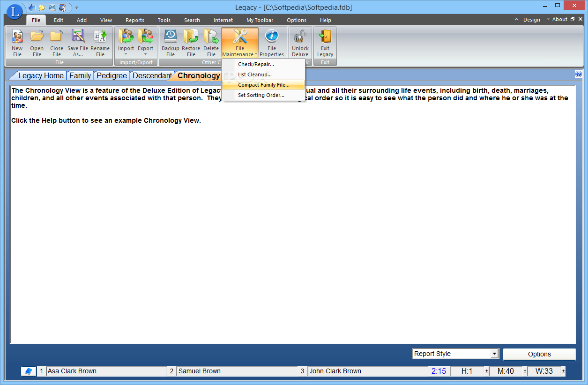
Task: Click the stepper beside H:1
Action: coord(486,371)
